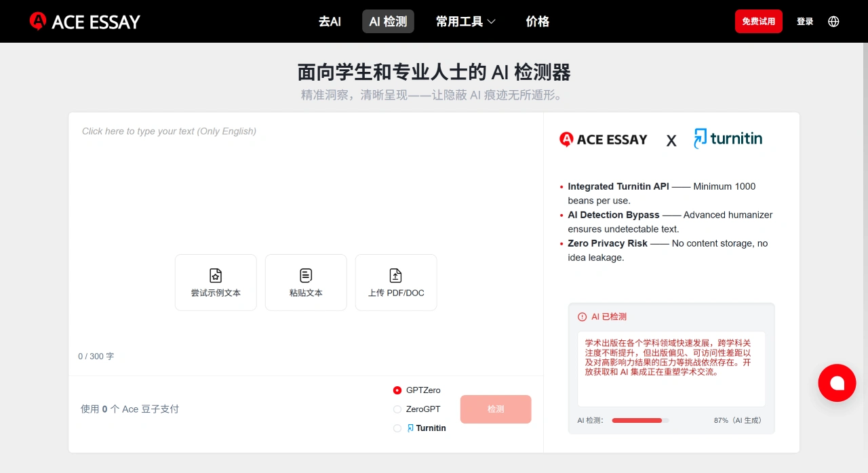Click the 登录 login link

(x=805, y=22)
